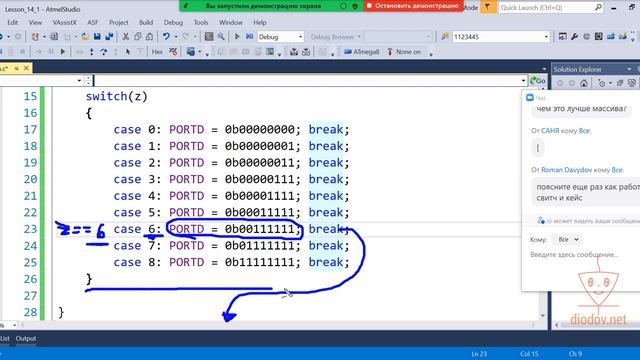Open the Solution Explorer panel options arrow

(x=629, y=69)
